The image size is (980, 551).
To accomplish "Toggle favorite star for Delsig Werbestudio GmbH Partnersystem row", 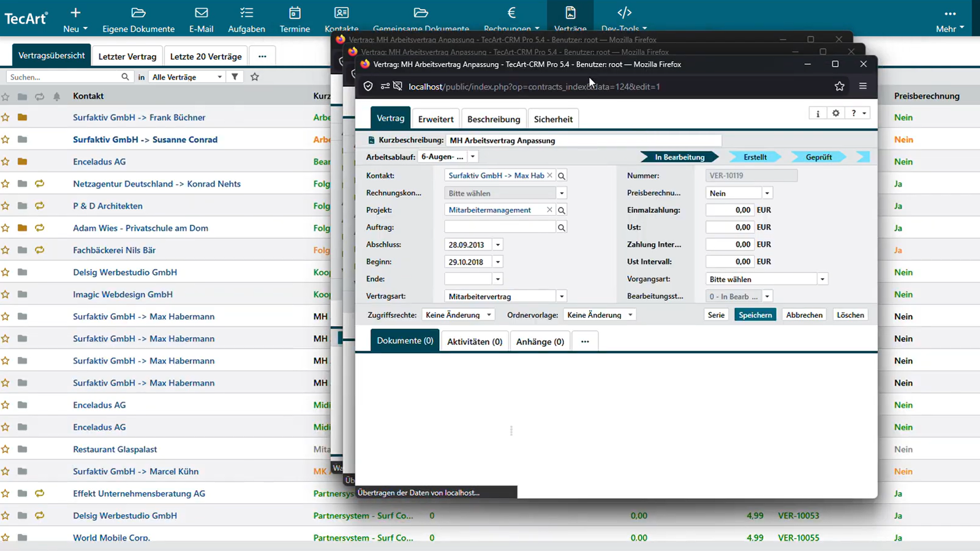I will tap(6, 515).
